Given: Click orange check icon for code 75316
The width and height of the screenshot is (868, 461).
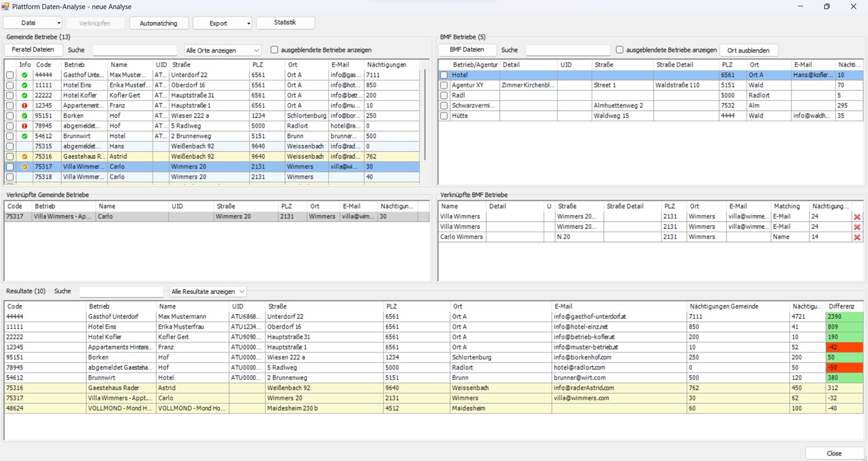Looking at the screenshot, I should pos(25,156).
